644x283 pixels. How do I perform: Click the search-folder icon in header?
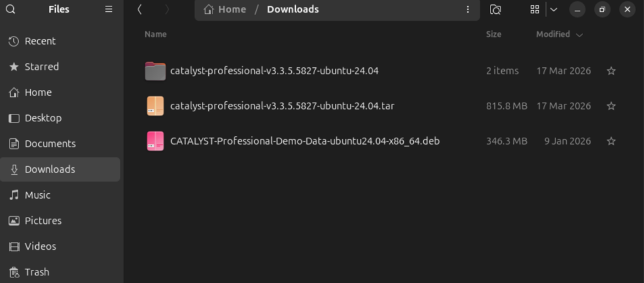pyautogui.click(x=496, y=9)
